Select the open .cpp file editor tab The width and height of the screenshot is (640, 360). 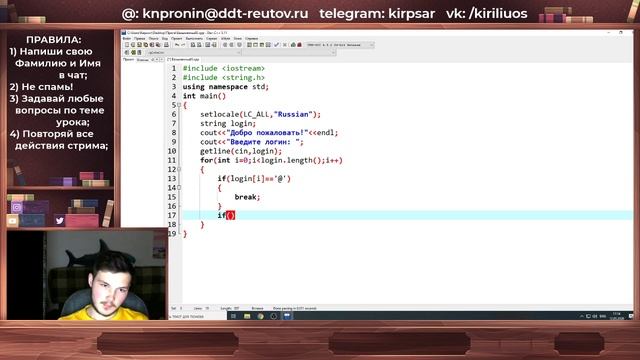(x=183, y=60)
